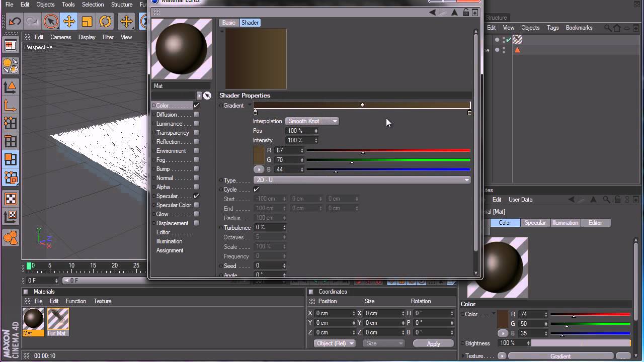Disable the Color channel checkbox
Screen dimensions: 644x362
(196, 106)
